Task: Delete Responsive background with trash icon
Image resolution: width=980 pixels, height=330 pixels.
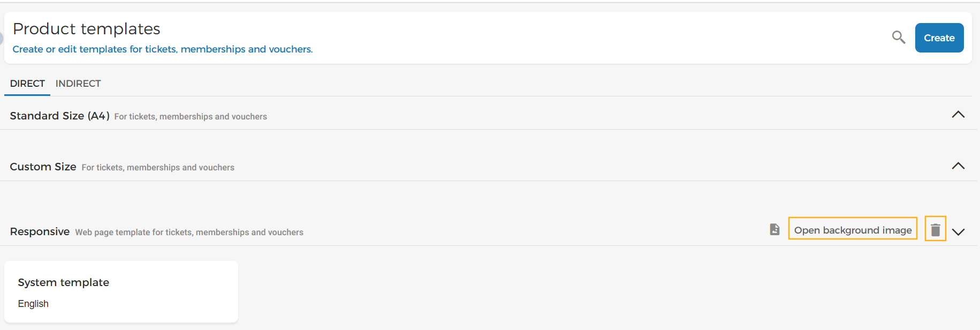Action: coord(936,229)
